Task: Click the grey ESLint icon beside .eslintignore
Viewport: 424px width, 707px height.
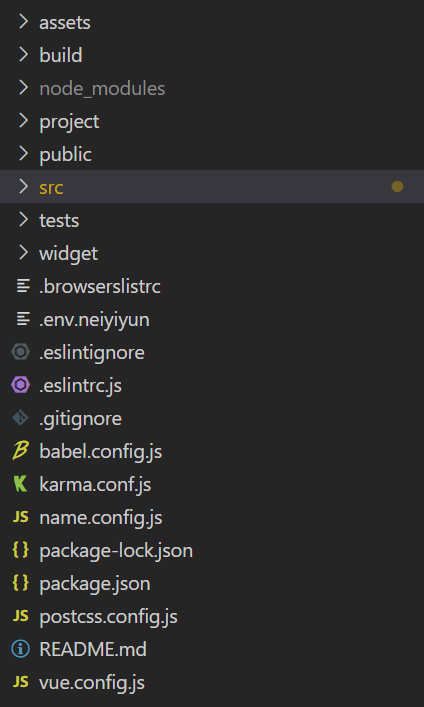Action: coord(20,352)
